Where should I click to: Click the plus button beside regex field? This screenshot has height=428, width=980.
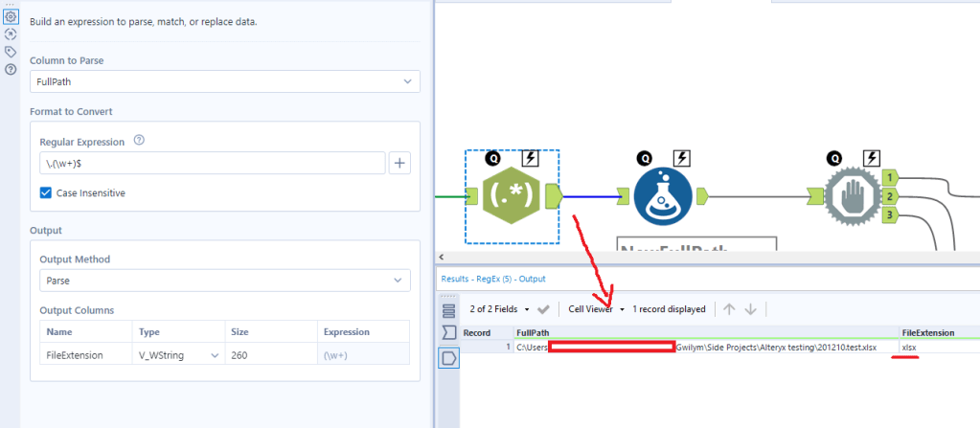(x=400, y=163)
